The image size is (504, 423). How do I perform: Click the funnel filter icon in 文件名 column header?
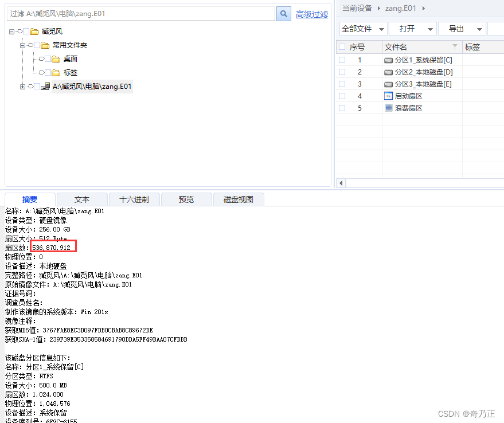[x=455, y=46]
